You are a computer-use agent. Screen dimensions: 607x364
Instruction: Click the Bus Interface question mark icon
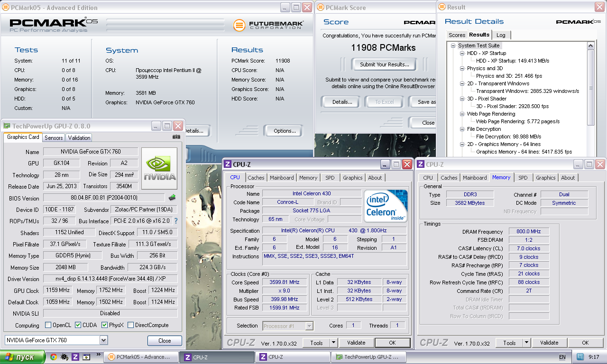click(x=176, y=221)
